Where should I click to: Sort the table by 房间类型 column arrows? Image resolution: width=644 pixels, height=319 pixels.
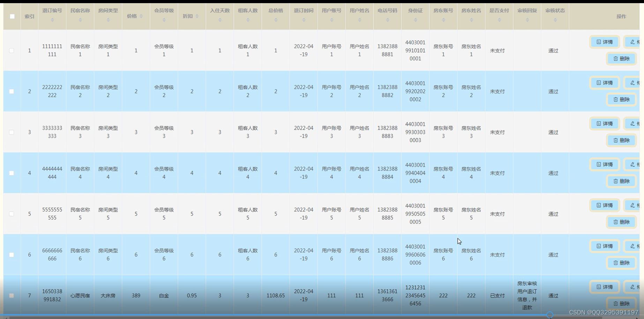coord(108,20)
